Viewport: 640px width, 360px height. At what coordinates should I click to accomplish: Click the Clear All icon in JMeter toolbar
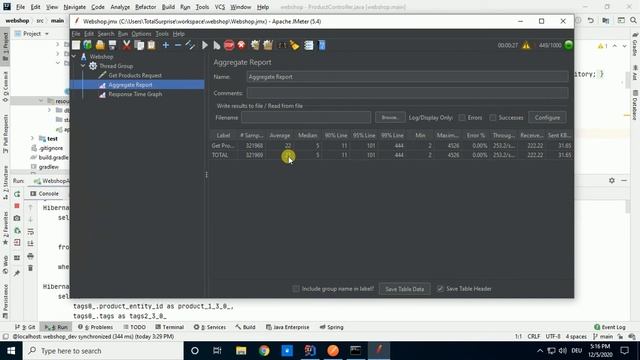268,45
